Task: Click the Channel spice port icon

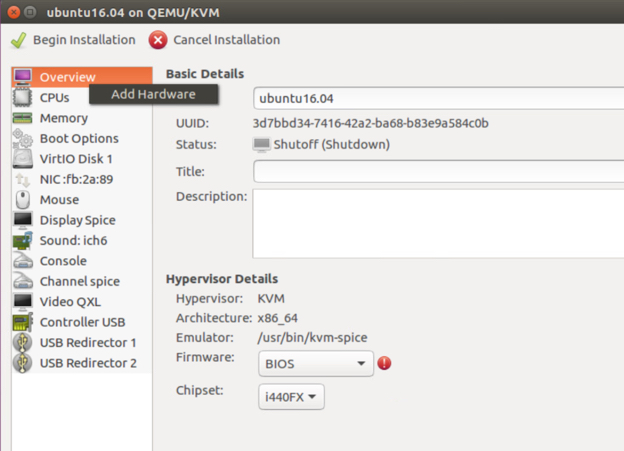Action: point(23,281)
